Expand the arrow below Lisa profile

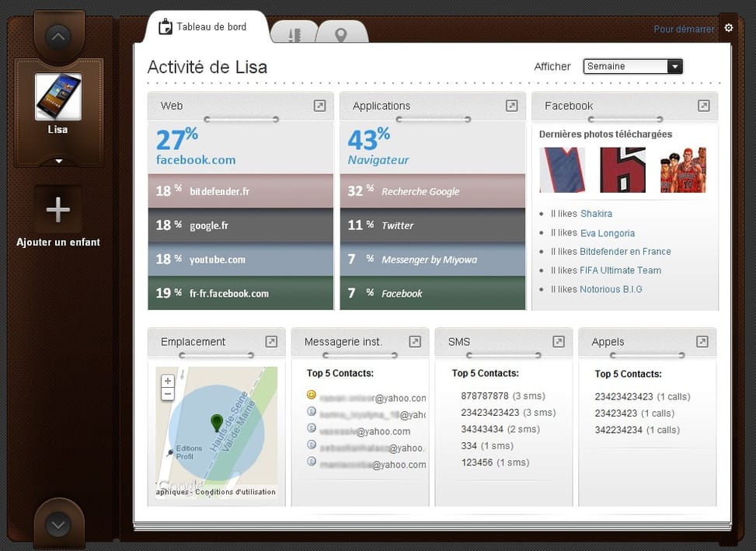[58, 161]
